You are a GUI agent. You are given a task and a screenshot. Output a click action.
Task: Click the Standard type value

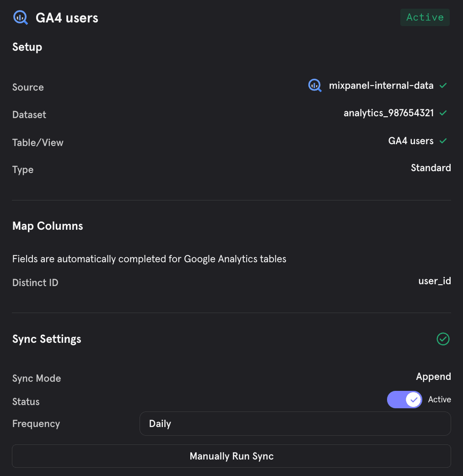(431, 168)
